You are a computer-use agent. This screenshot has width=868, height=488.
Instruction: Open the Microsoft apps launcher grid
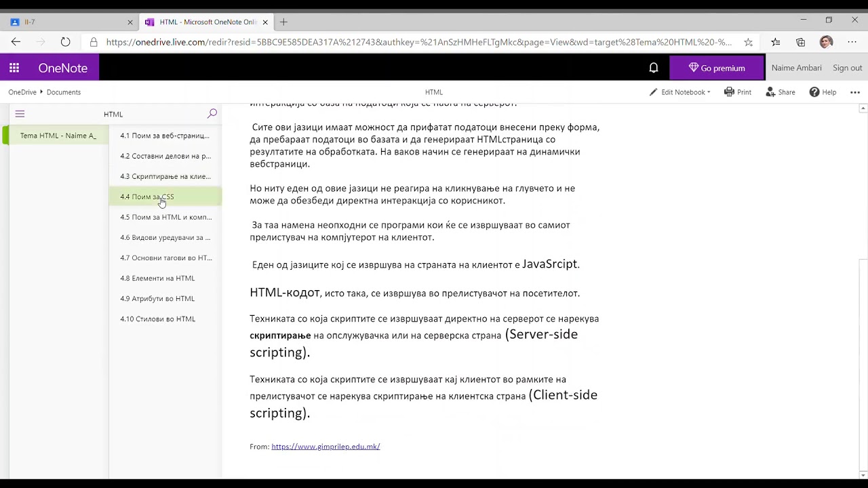(14, 68)
